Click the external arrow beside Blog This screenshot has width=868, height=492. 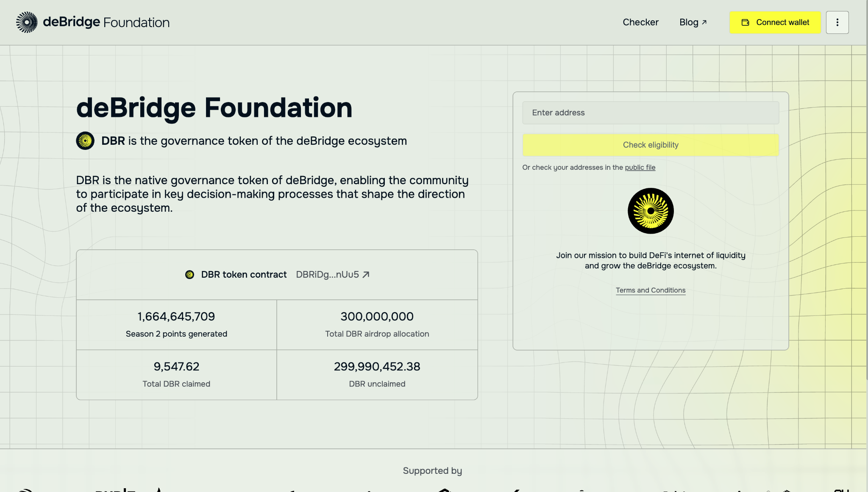(x=704, y=22)
